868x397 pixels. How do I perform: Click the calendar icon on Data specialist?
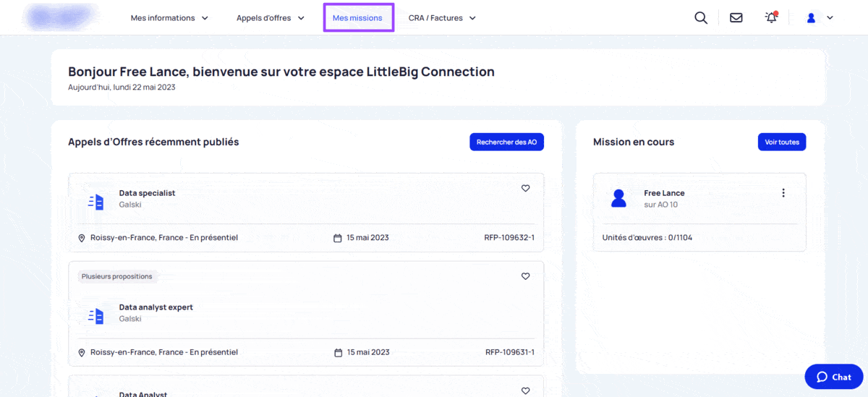(x=337, y=238)
